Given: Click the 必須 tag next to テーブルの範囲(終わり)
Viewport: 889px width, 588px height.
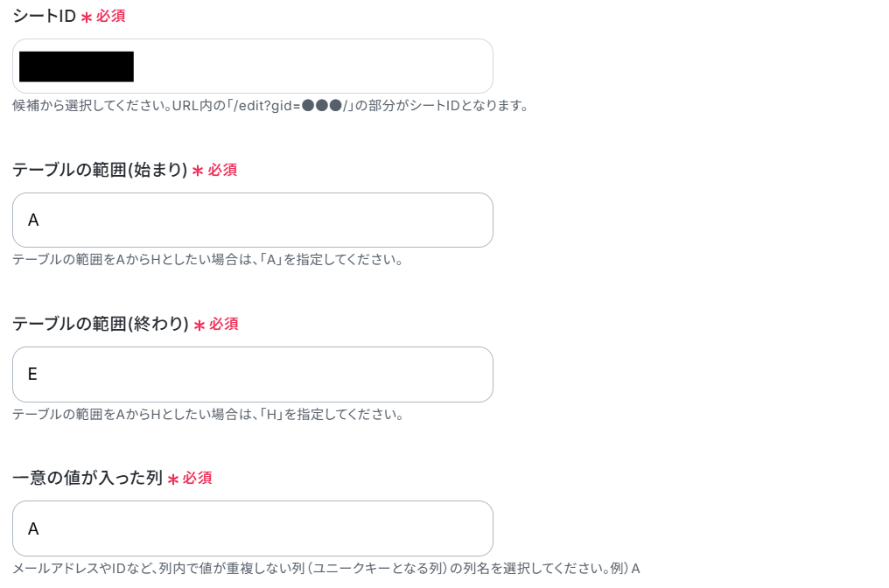Looking at the screenshot, I should tap(224, 324).
